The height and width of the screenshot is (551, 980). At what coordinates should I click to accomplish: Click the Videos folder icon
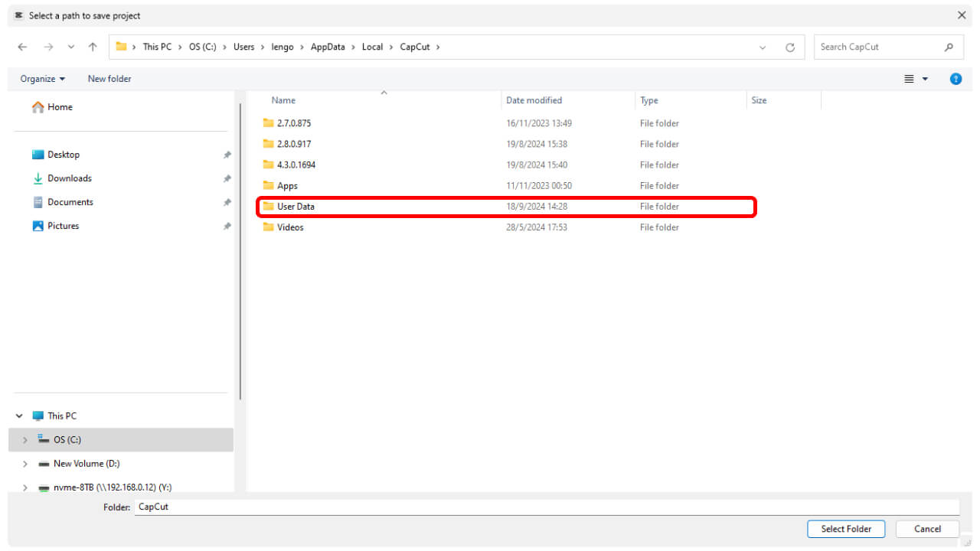(x=268, y=227)
